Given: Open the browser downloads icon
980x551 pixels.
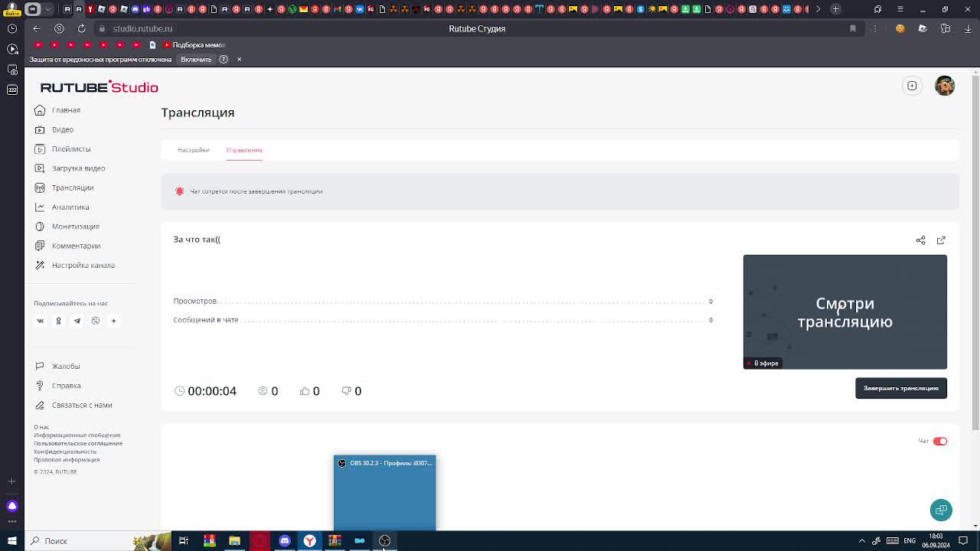Looking at the screenshot, I should coord(968,28).
